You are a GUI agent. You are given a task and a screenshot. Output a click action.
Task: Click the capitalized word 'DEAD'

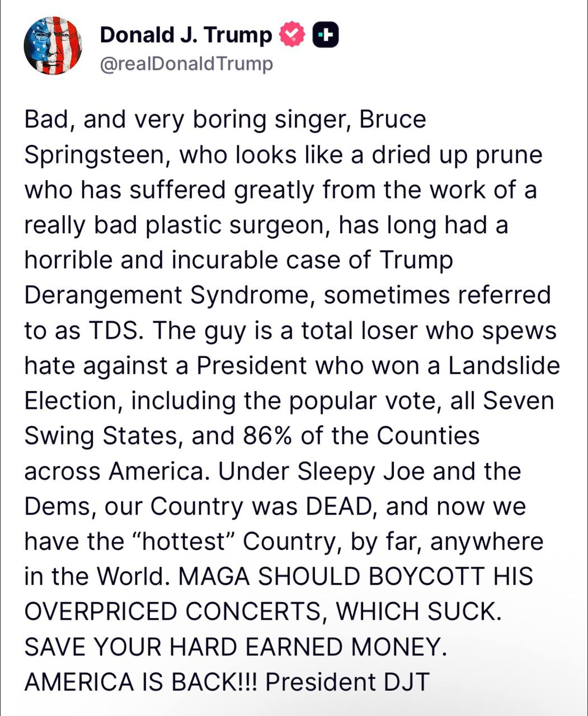coord(339,507)
